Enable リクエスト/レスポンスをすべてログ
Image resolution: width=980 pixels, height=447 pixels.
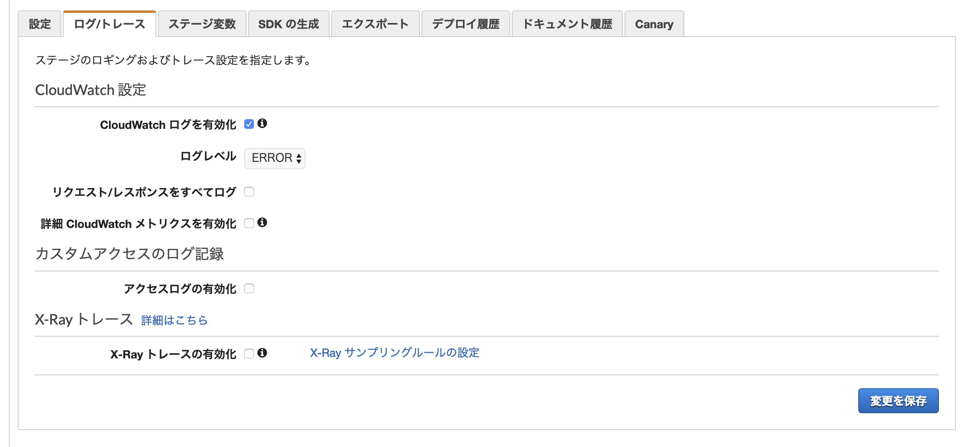click(x=249, y=192)
